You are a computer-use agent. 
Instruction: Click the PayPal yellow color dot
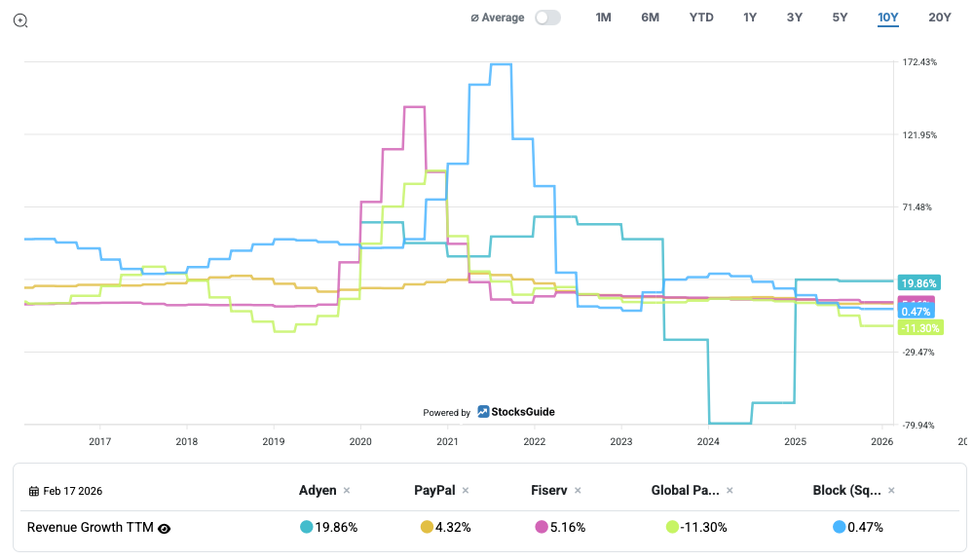point(427,527)
